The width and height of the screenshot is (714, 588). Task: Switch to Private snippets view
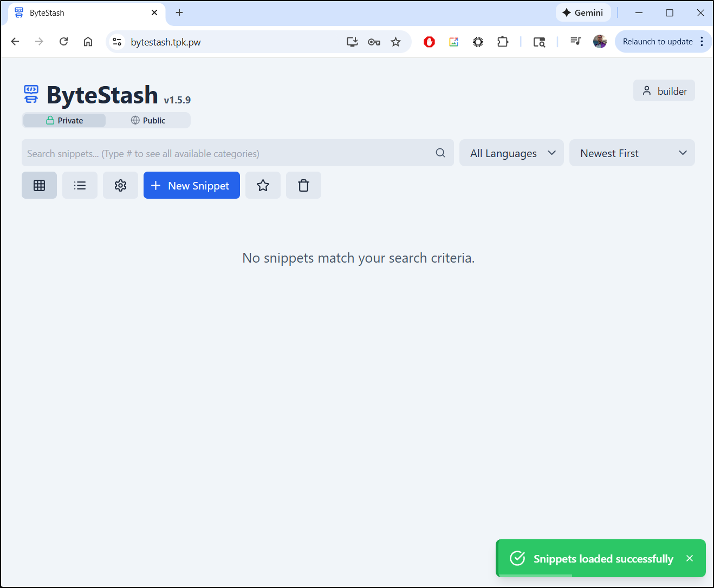(x=64, y=120)
